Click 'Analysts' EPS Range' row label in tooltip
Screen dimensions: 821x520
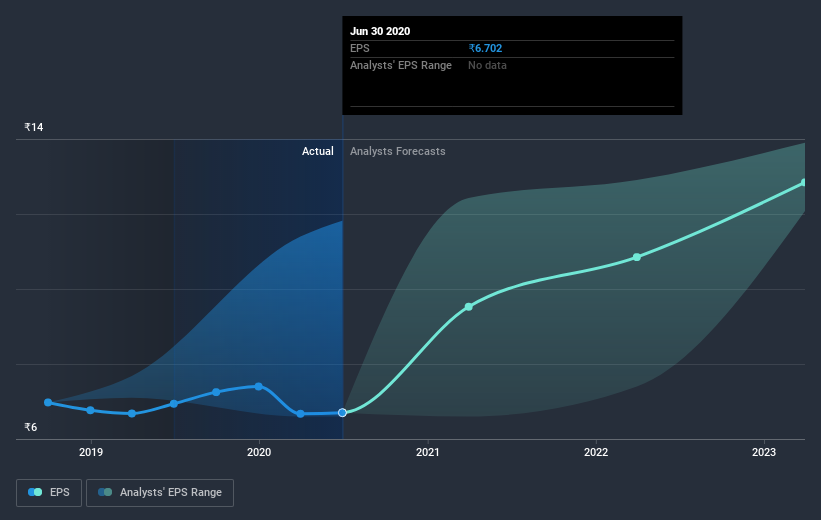click(x=401, y=65)
